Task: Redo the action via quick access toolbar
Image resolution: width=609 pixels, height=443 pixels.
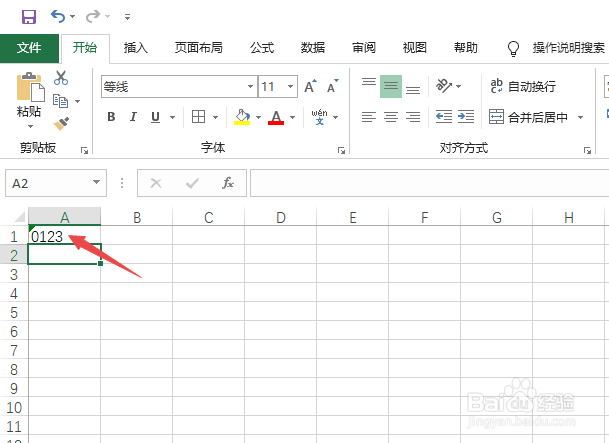Action: click(x=93, y=17)
